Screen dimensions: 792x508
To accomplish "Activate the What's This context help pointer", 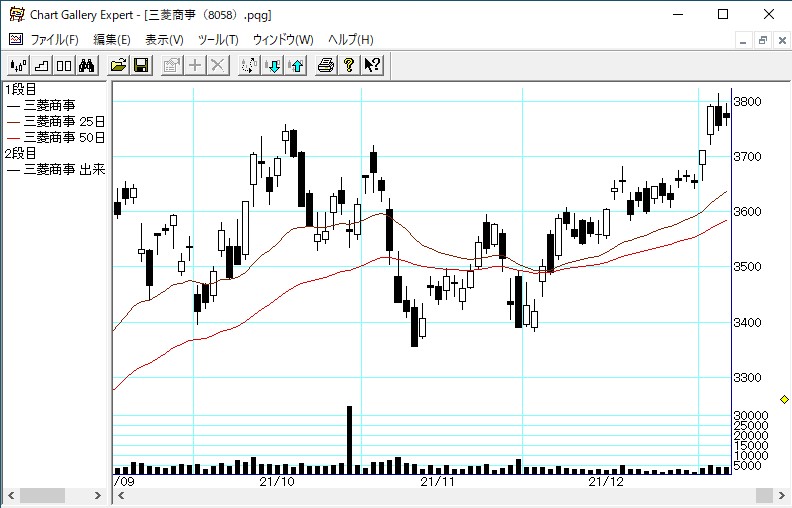I will tap(371, 65).
